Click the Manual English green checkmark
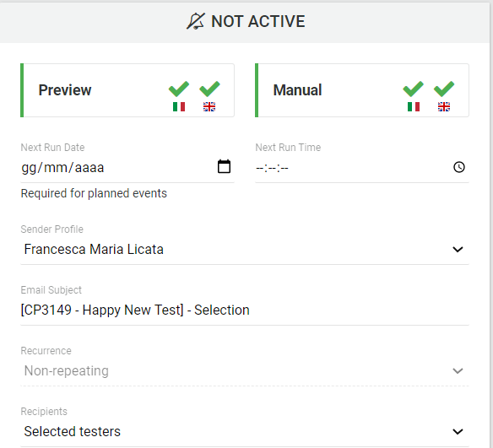 [x=444, y=89]
